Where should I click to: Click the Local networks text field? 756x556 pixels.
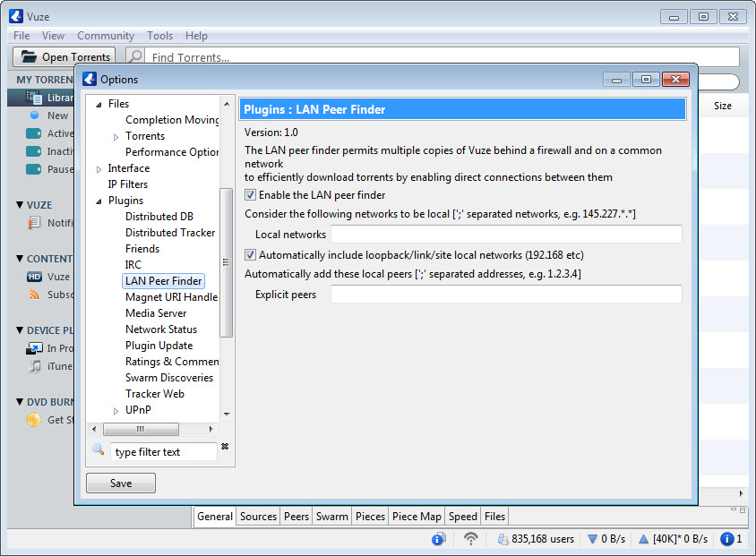click(x=506, y=235)
